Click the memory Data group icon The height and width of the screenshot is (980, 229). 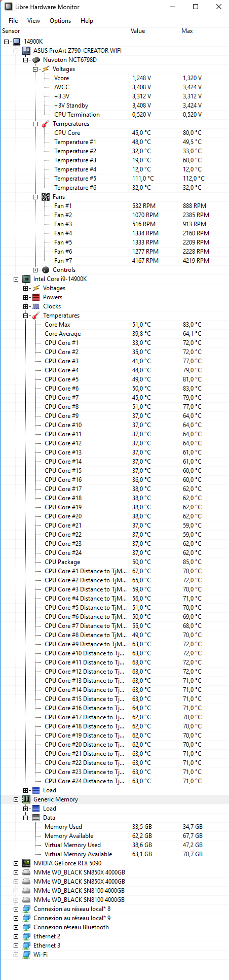(36, 818)
